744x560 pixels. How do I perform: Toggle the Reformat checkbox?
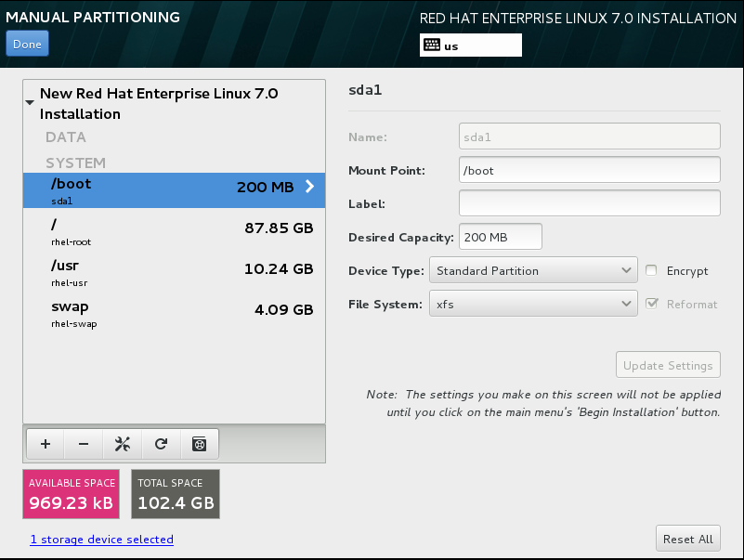point(652,304)
